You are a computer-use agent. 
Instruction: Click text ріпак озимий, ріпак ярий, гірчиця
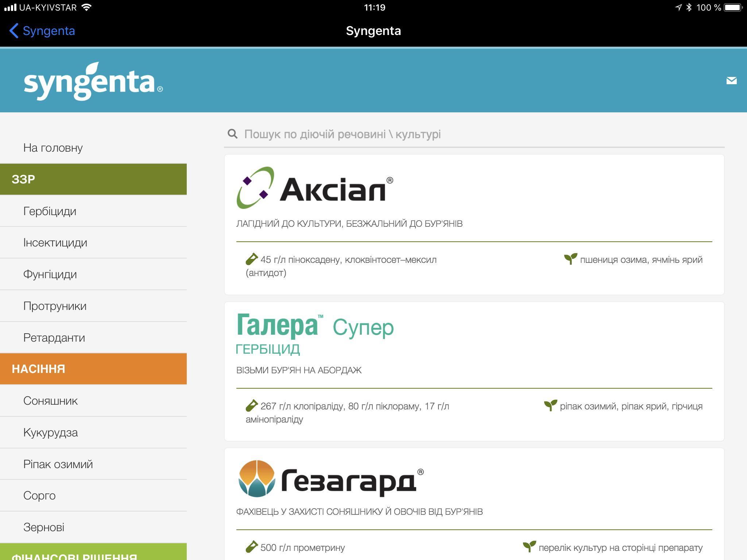tap(631, 406)
